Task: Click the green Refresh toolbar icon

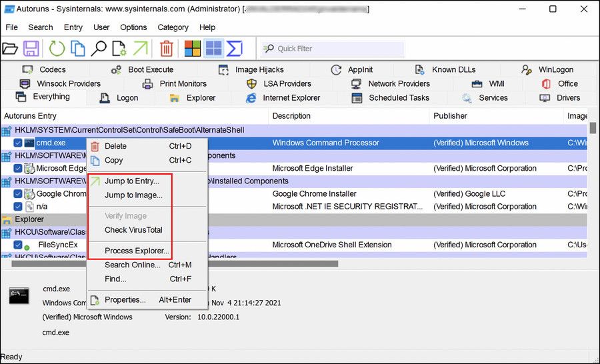Action: point(57,49)
